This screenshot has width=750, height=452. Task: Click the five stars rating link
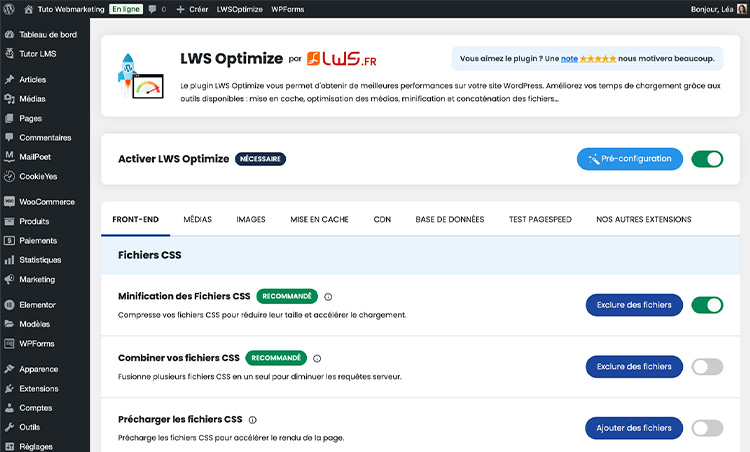coord(598,58)
